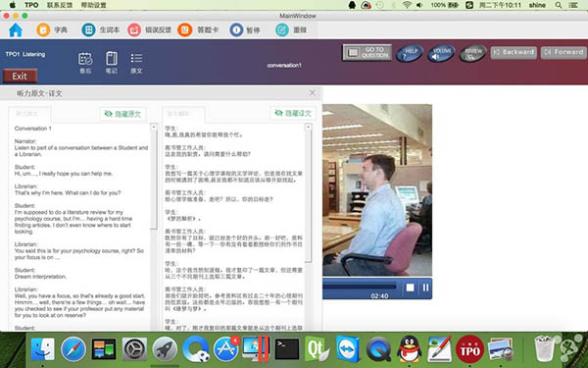Open the 错误反馈 error feedback
588x368 pixels.
click(x=149, y=30)
